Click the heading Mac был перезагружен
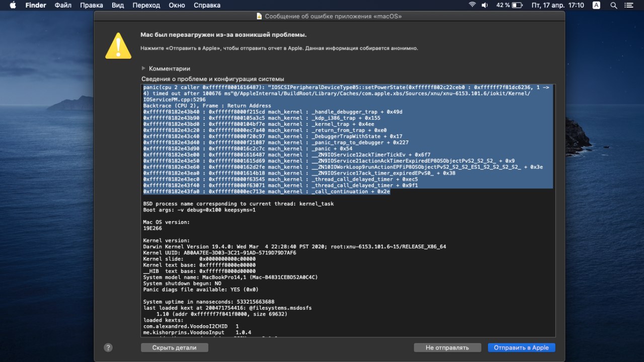This screenshot has width=644, height=362. tap(223, 35)
